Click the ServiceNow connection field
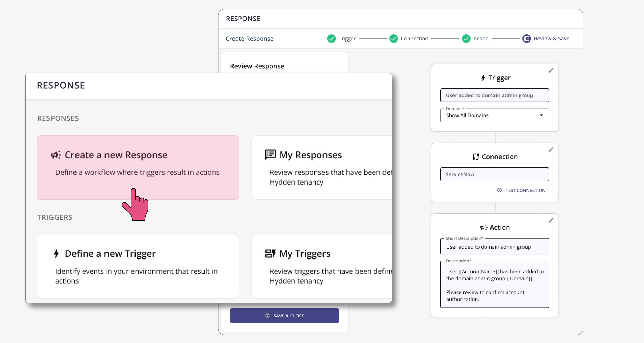 pos(495,174)
